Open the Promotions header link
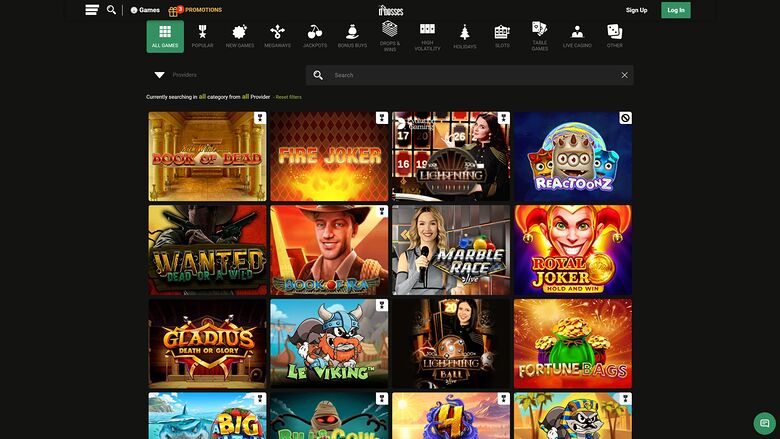This screenshot has width=780, height=439. [x=203, y=10]
